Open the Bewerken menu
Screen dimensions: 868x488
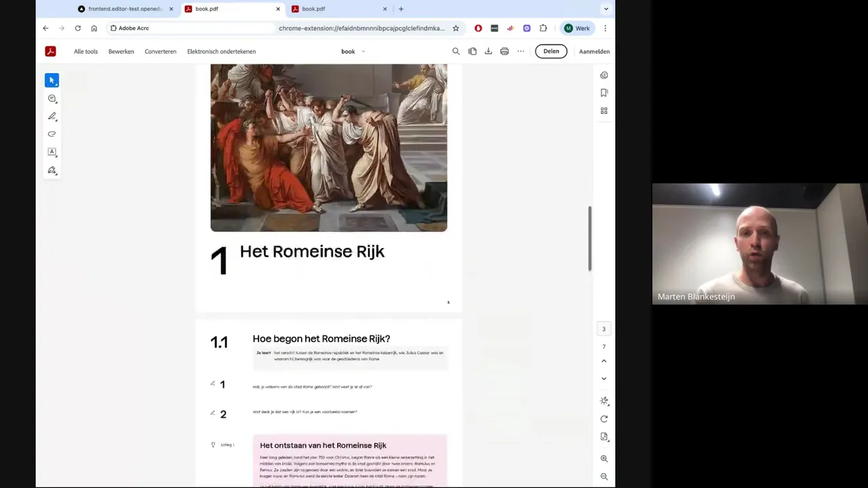[121, 52]
